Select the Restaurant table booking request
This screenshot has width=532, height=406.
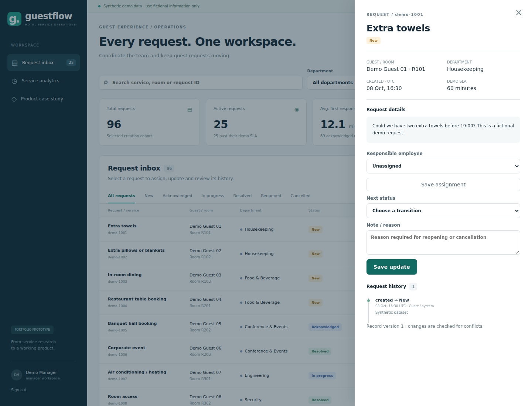227,303
